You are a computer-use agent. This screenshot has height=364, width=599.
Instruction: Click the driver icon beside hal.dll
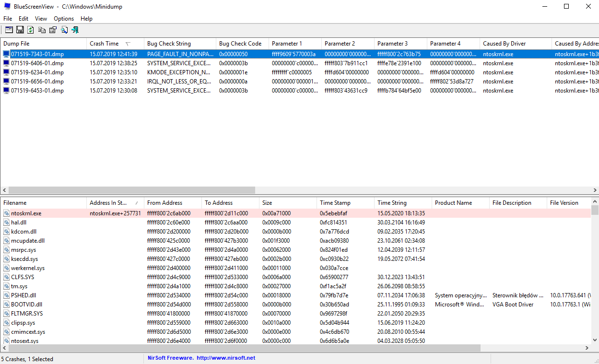[6, 223]
